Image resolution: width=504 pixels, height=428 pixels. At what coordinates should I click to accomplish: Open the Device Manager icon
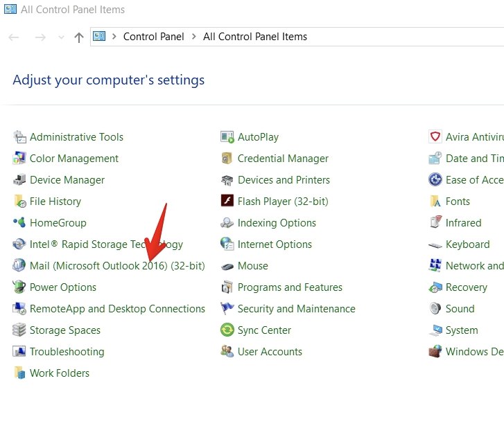(x=19, y=180)
